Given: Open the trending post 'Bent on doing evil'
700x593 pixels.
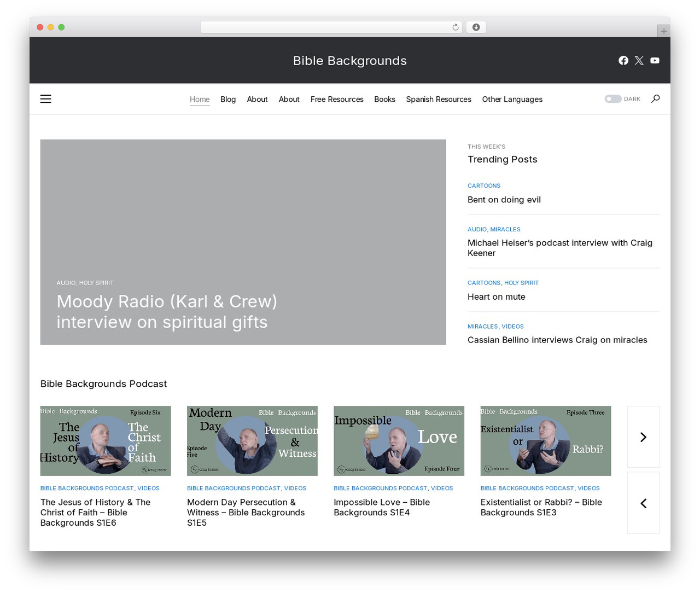Looking at the screenshot, I should coord(504,200).
